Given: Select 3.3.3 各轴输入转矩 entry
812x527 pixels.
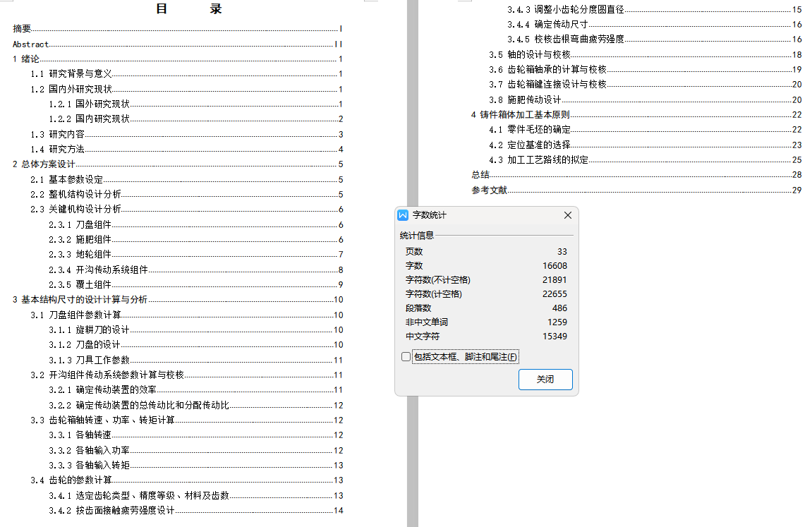Looking at the screenshot, I should [x=195, y=466].
